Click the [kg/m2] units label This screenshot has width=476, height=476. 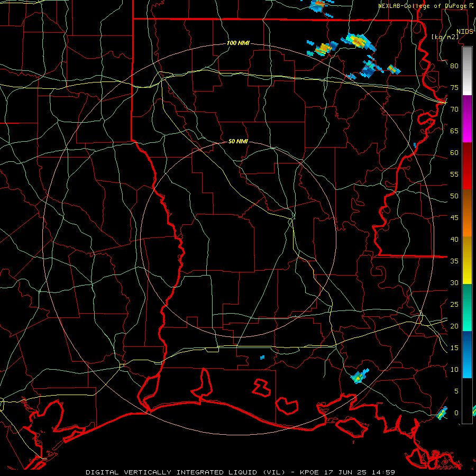point(445,36)
